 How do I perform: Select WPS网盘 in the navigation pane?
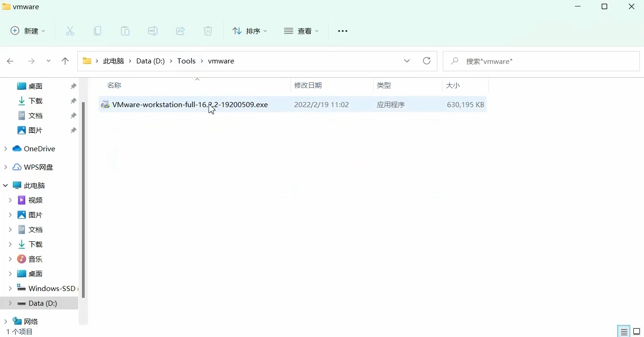point(39,167)
